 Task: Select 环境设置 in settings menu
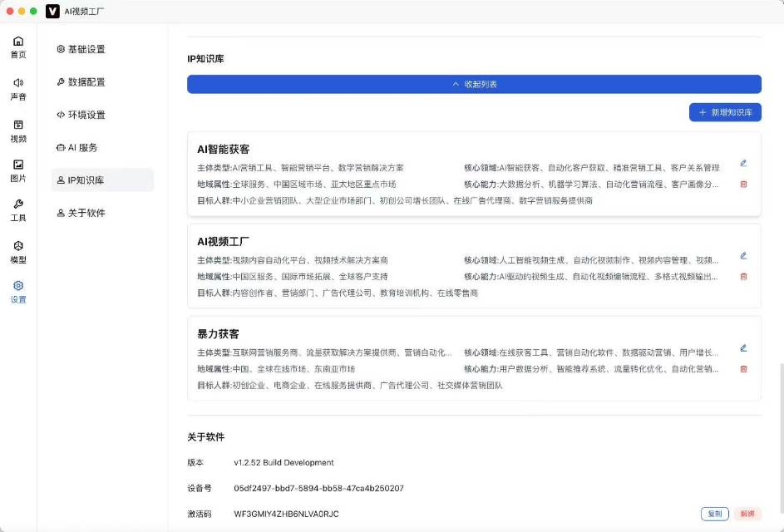pos(102,115)
